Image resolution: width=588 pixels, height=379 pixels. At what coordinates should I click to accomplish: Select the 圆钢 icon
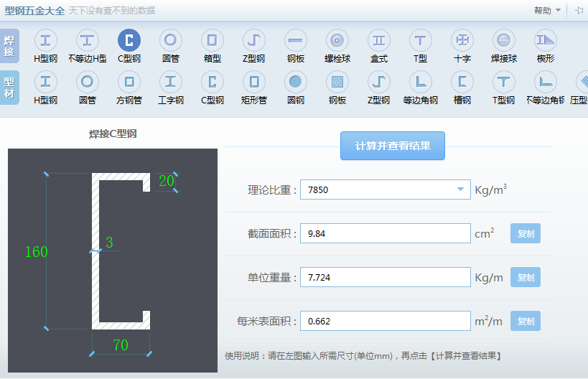[296, 82]
